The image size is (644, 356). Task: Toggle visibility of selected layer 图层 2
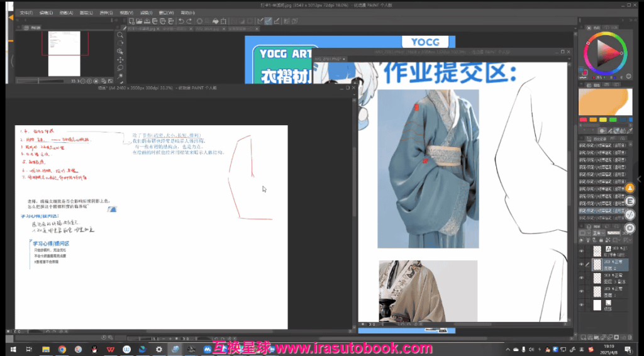[x=581, y=264]
